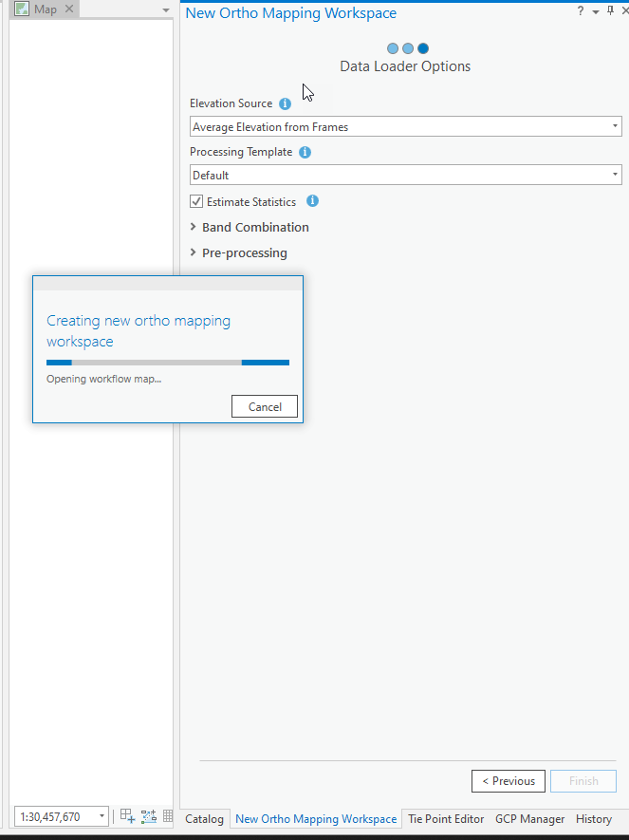Open the Elevation Source dropdown
Viewport: 629px width, 840px height.
[405, 126]
